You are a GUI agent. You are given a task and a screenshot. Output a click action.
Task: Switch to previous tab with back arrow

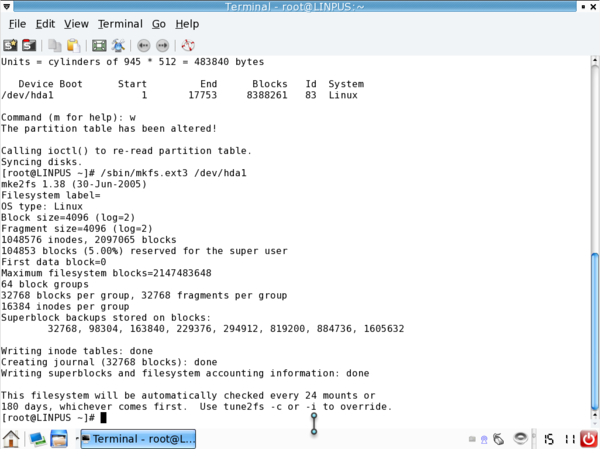pos(144,45)
